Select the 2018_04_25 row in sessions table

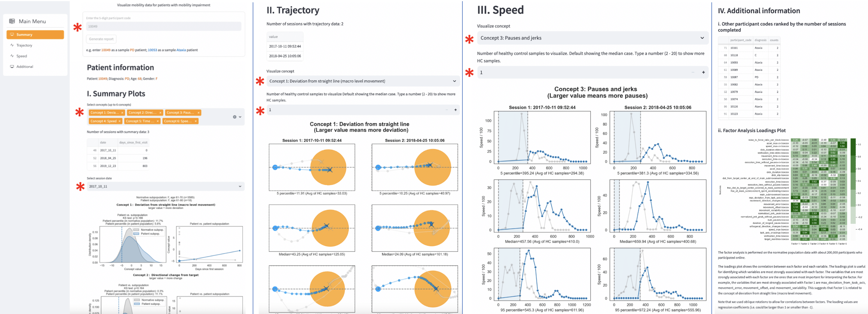pyautogui.click(x=108, y=158)
